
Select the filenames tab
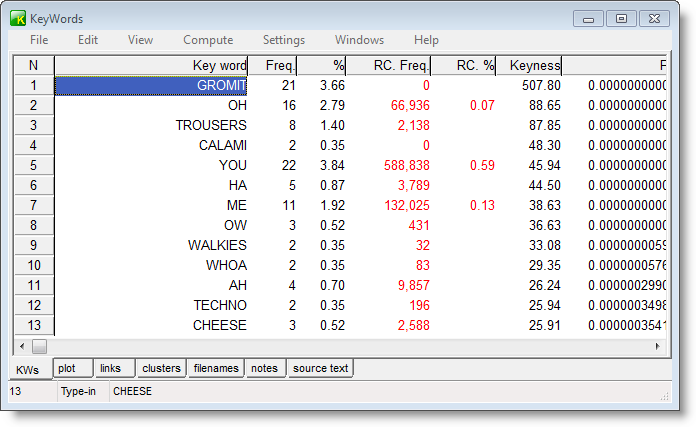click(x=216, y=368)
